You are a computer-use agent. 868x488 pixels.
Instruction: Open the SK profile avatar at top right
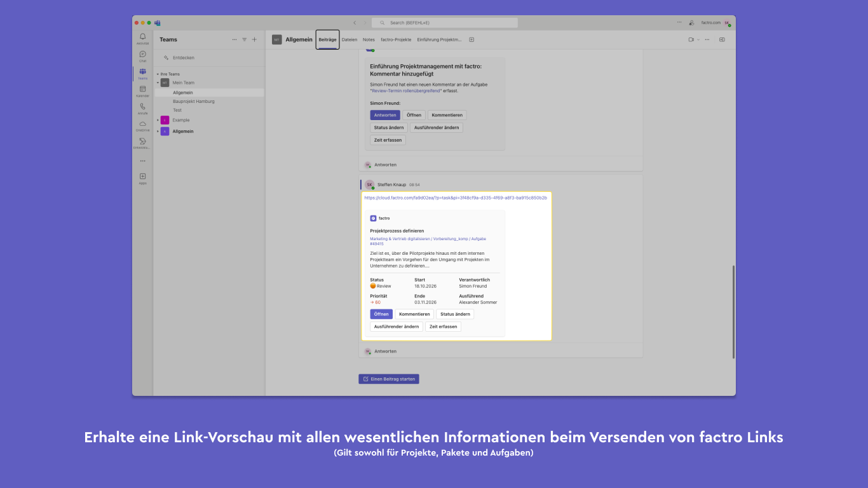tap(727, 23)
